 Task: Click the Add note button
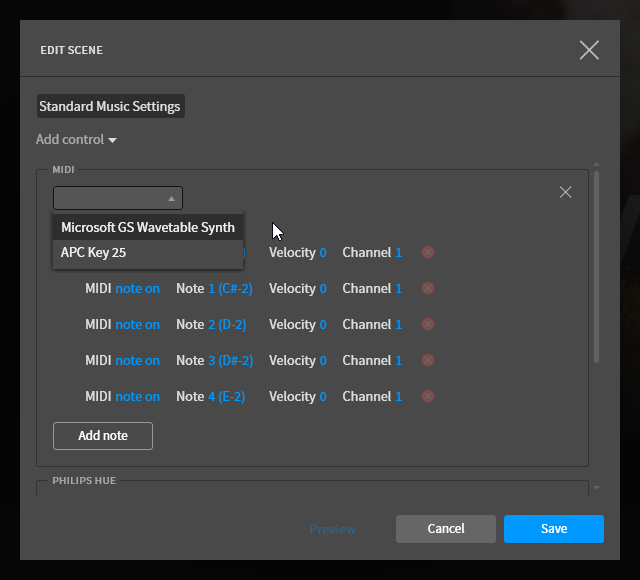click(103, 436)
